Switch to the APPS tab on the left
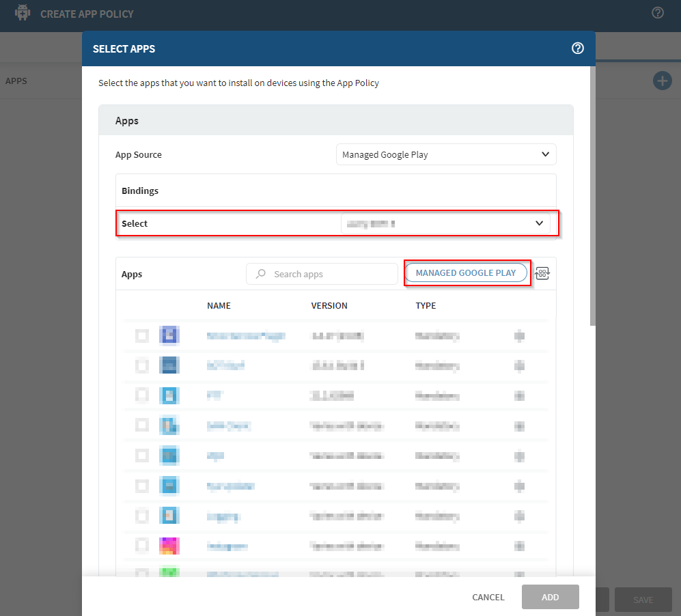The height and width of the screenshot is (616, 681). tap(16, 80)
